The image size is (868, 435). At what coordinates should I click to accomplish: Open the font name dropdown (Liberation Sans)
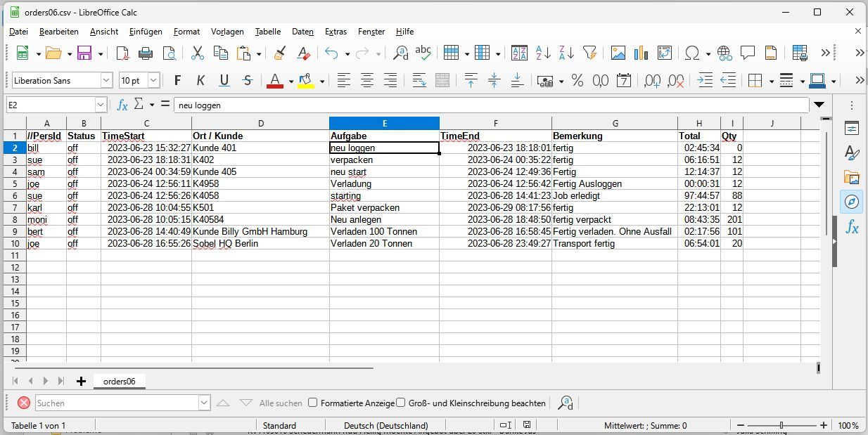[106, 81]
